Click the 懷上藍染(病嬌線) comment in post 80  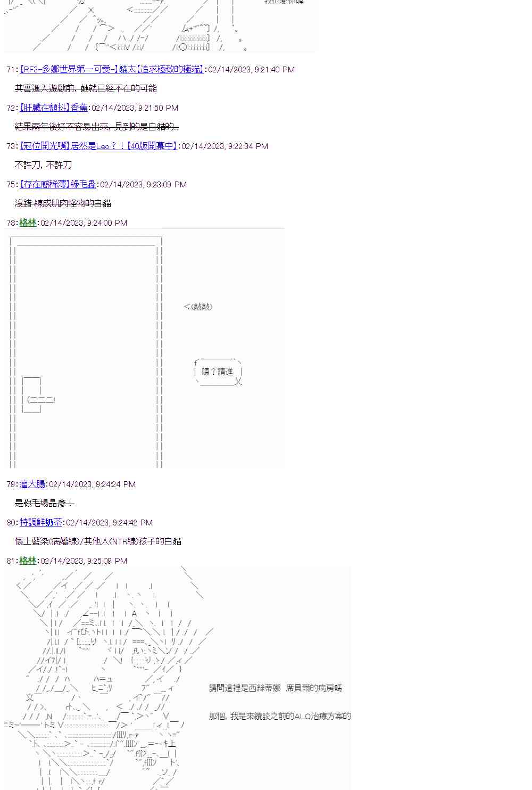pos(98,541)
